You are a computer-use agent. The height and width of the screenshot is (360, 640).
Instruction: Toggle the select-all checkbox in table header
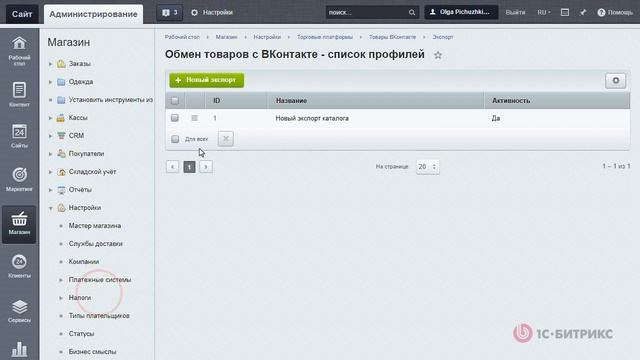tap(175, 100)
